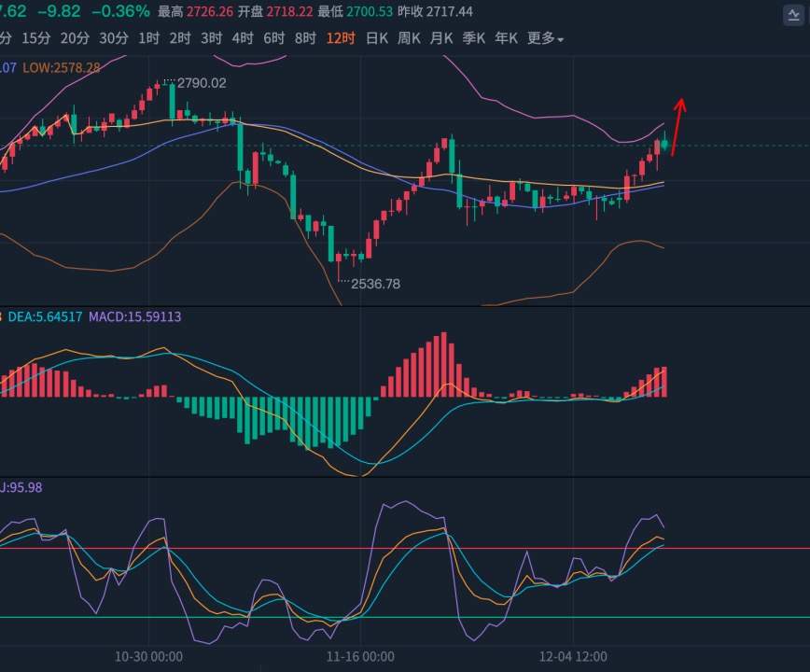Image resolution: width=810 pixels, height=672 pixels.
Task: Select the 6时 interval tab
Action: [274, 38]
